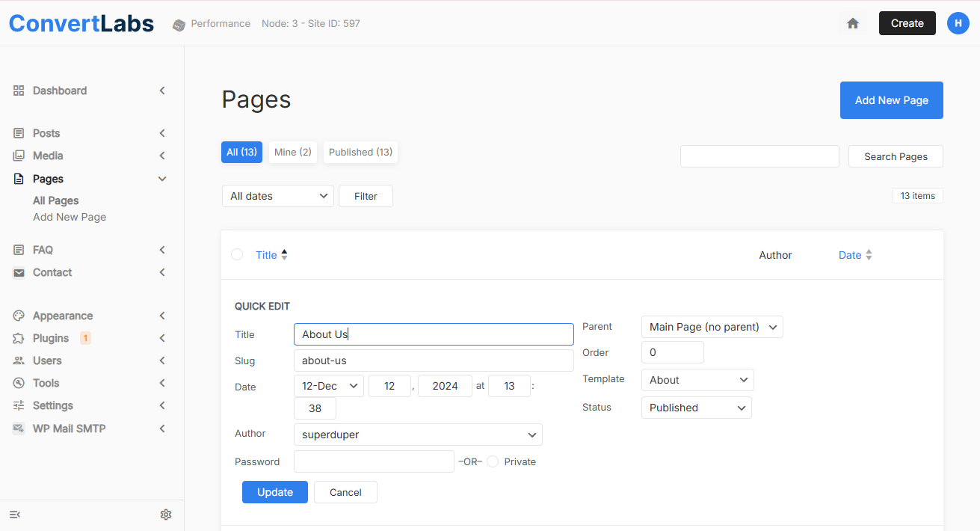Click the Dashboard grid icon in sidebar
The width and height of the screenshot is (980, 531).
point(19,90)
